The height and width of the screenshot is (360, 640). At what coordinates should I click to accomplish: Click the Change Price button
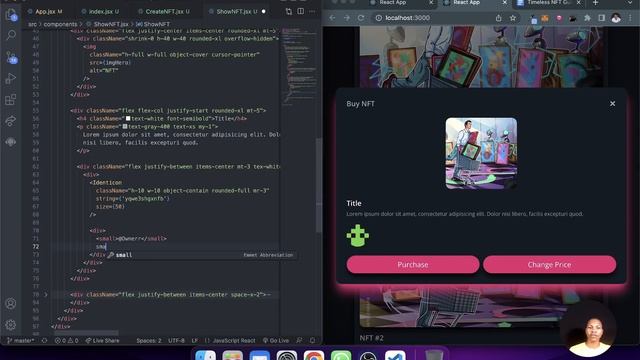click(549, 264)
